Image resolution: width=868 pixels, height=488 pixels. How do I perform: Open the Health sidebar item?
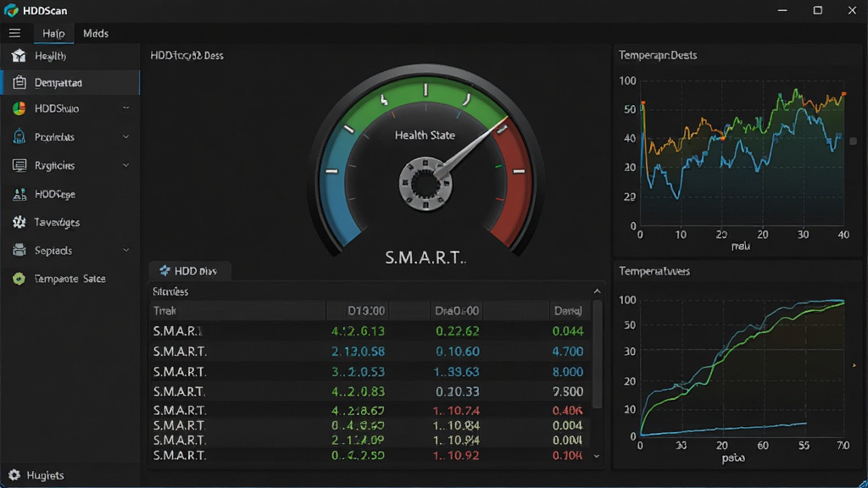coord(70,56)
